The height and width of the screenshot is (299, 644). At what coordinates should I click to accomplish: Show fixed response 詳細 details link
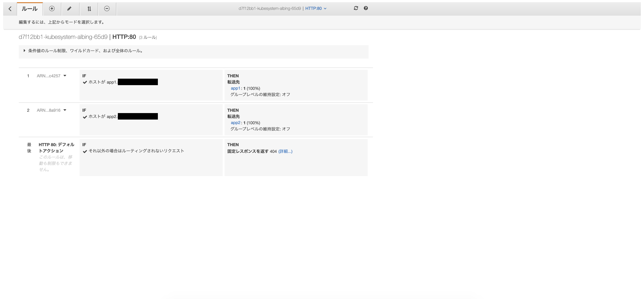point(285,151)
